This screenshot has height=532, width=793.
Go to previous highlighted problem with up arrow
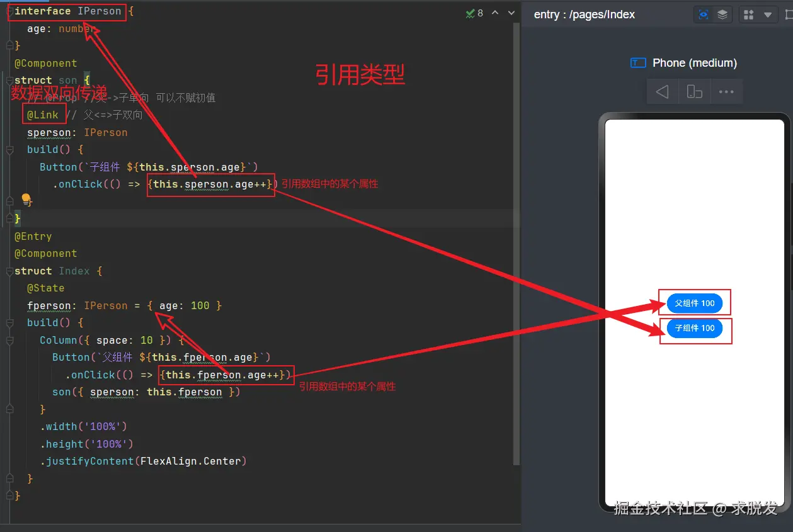coord(495,13)
